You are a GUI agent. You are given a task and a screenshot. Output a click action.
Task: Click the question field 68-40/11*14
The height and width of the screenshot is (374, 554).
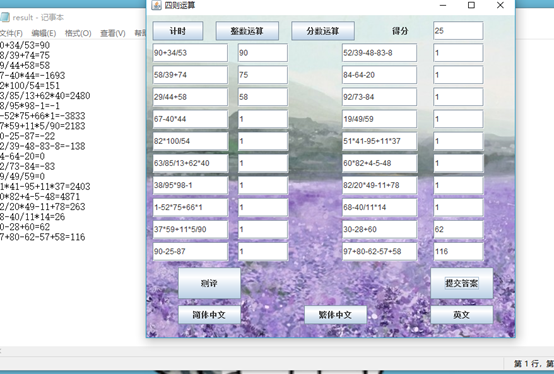379,207
